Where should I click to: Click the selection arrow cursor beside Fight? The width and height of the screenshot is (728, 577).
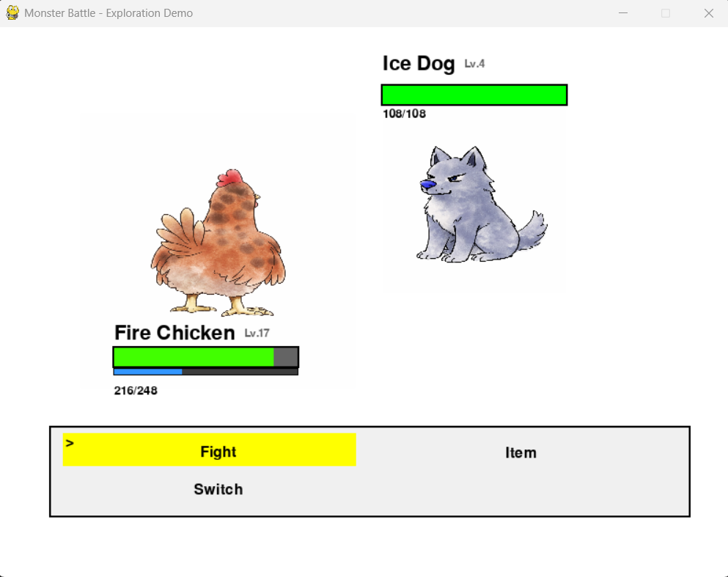[x=70, y=444]
